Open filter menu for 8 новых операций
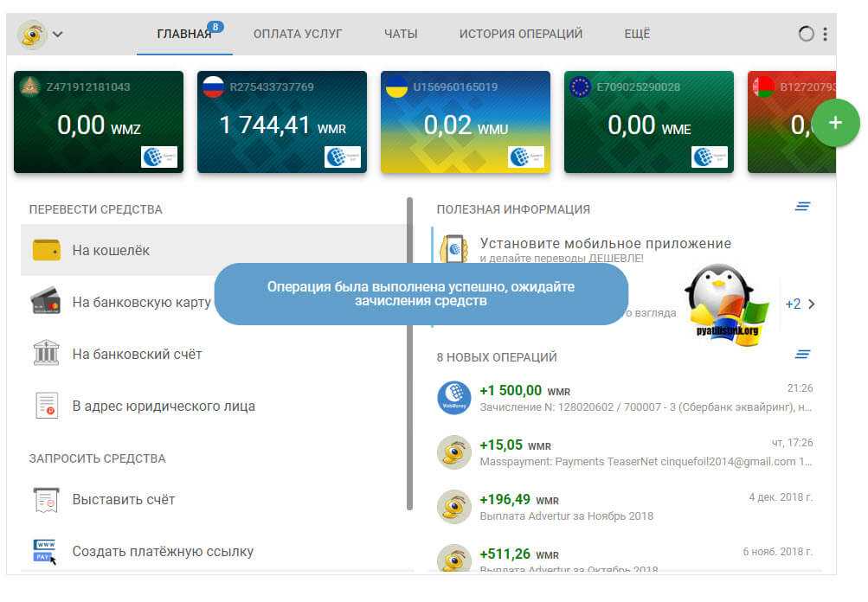 coord(802,355)
